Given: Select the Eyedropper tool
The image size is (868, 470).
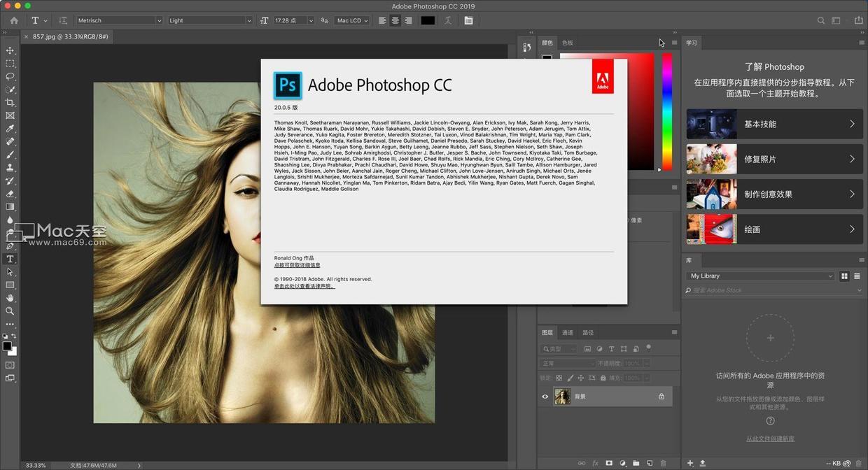Looking at the screenshot, I should click(x=10, y=129).
